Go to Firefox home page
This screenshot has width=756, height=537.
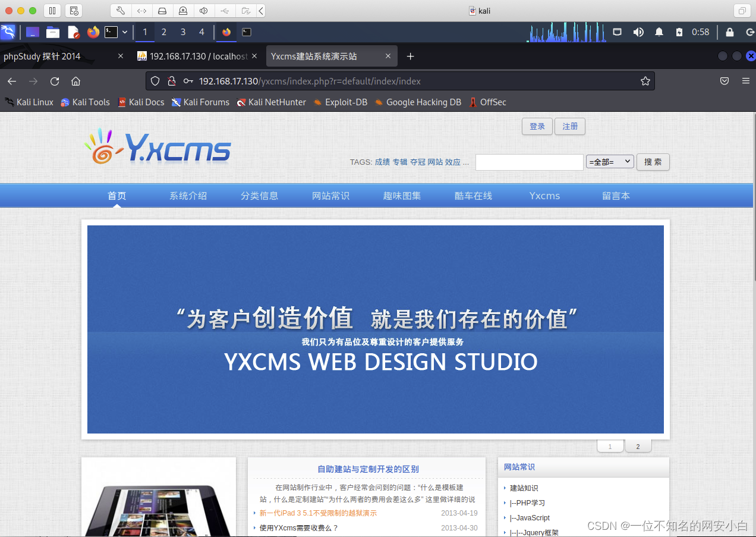tap(75, 81)
